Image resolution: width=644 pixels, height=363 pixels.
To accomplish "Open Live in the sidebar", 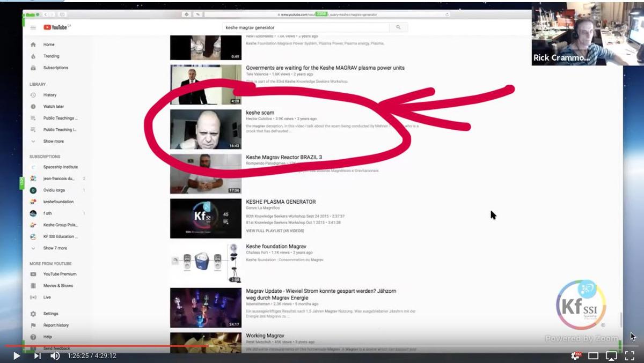I will tap(47, 297).
